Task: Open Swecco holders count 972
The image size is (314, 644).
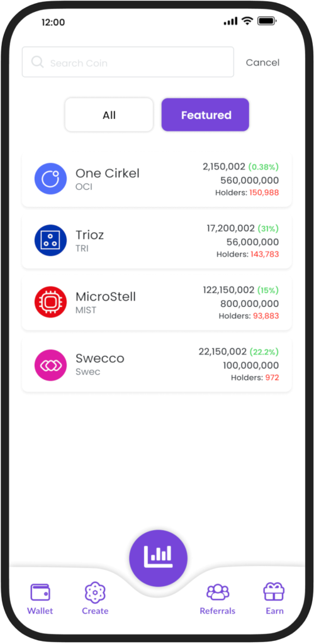Action: [x=272, y=377]
